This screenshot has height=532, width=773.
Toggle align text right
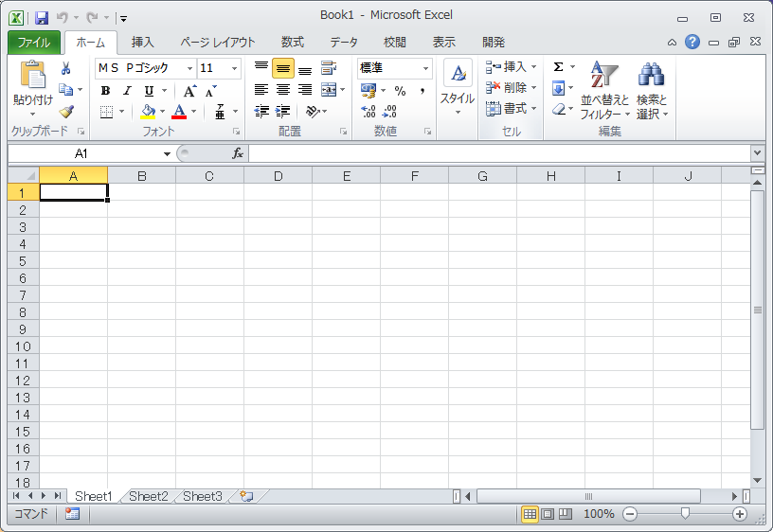pyautogui.click(x=305, y=90)
